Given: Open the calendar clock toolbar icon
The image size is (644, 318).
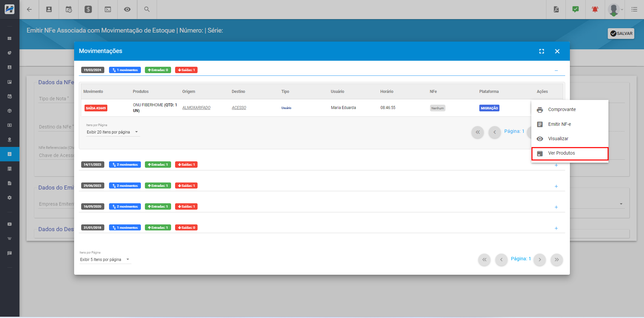Looking at the screenshot, I should coord(69,9).
